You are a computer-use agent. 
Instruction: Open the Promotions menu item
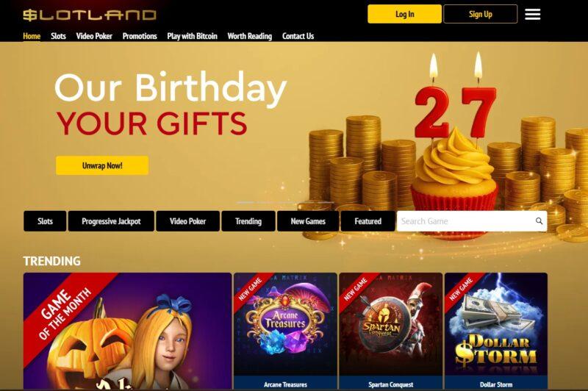[140, 36]
